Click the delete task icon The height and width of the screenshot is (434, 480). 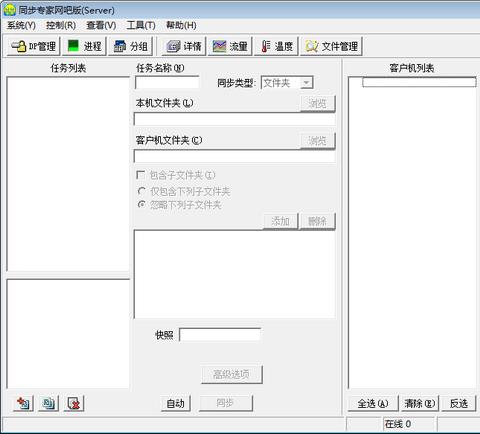(74, 403)
